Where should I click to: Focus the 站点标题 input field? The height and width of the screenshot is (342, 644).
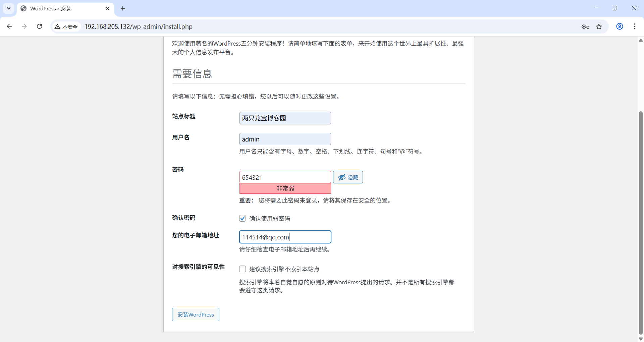coord(285,118)
